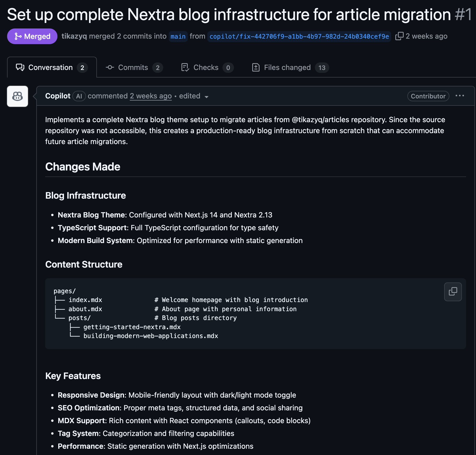Click 'SEO Optimization' bullet text

89,408
